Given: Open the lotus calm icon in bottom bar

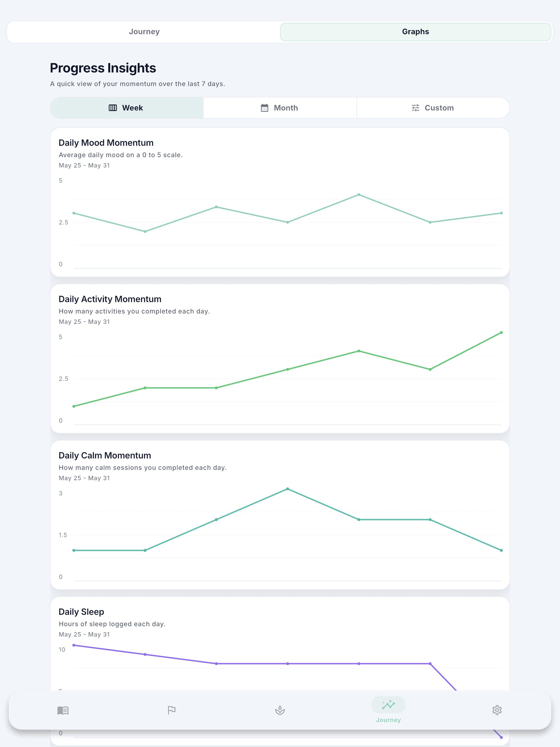Looking at the screenshot, I should pyautogui.click(x=280, y=710).
